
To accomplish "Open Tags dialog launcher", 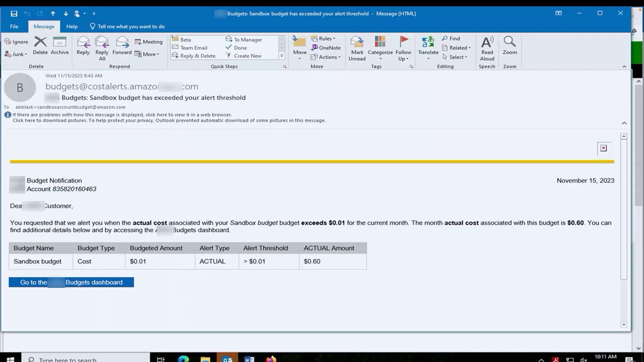I will point(411,67).
